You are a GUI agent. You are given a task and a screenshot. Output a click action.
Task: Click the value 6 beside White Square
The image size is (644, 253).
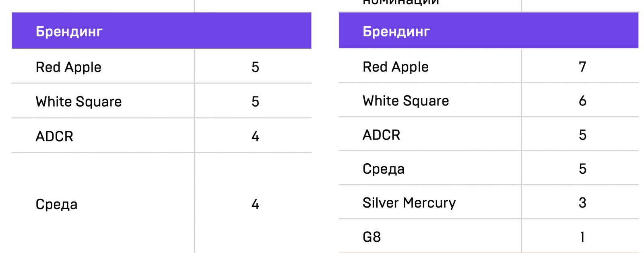(x=582, y=101)
